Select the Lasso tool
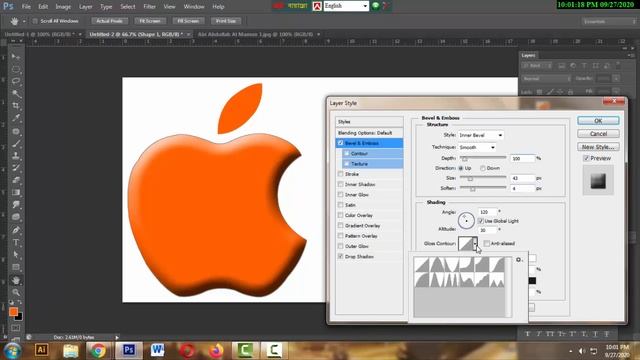 16,81
